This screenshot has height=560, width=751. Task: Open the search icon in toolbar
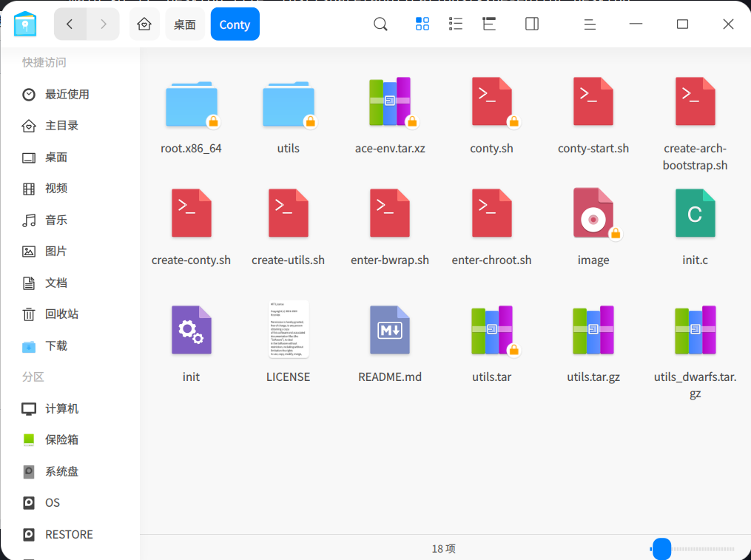(380, 24)
